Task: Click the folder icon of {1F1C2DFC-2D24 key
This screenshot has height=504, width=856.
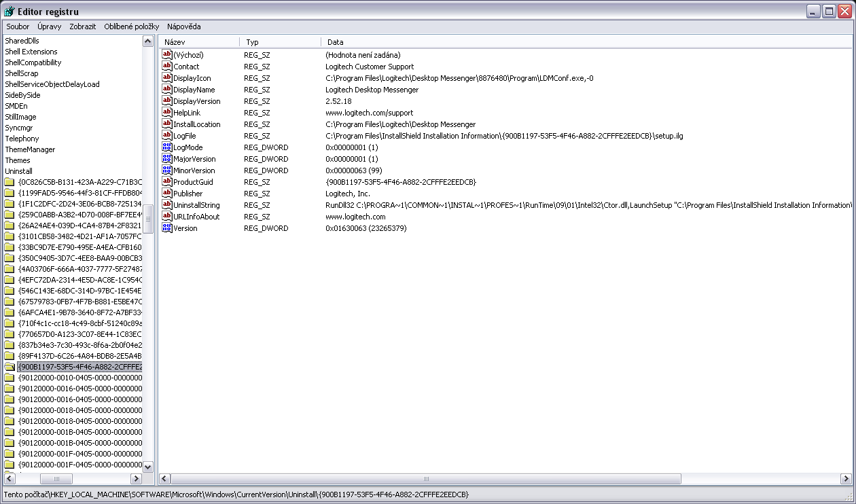Action: tap(10, 204)
